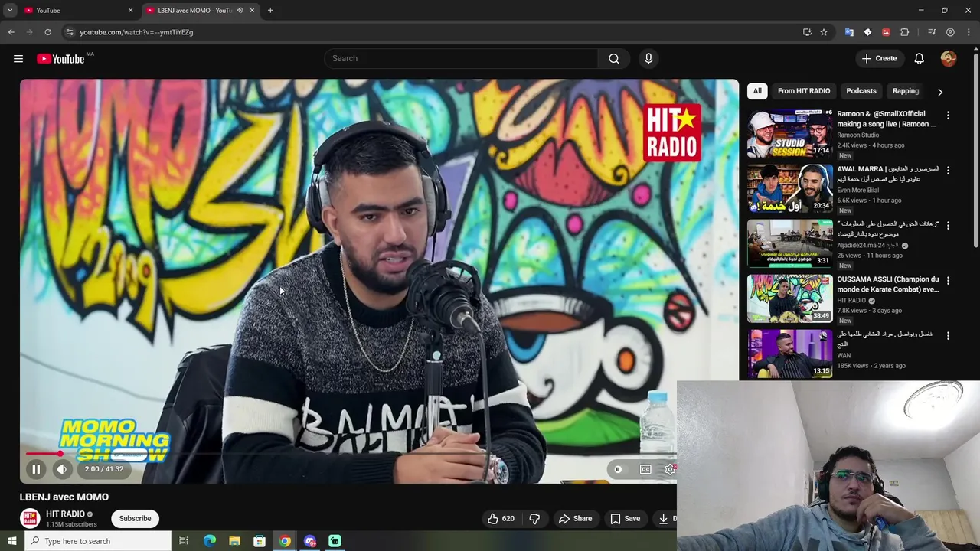Screen dimensions: 980x551
Task: Toggle the autoplay switch in the player
Action: [618, 469]
